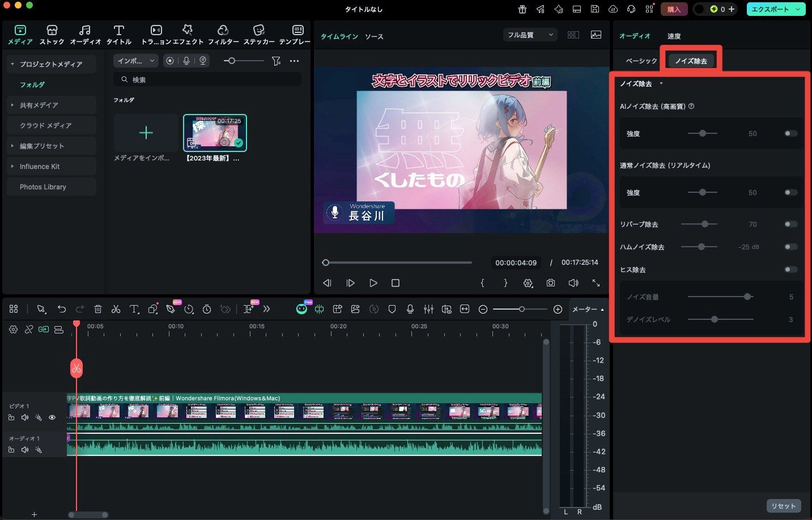Click the 検索 search field
The width and height of the screenshot is (812, 520).
click(207, 80)
